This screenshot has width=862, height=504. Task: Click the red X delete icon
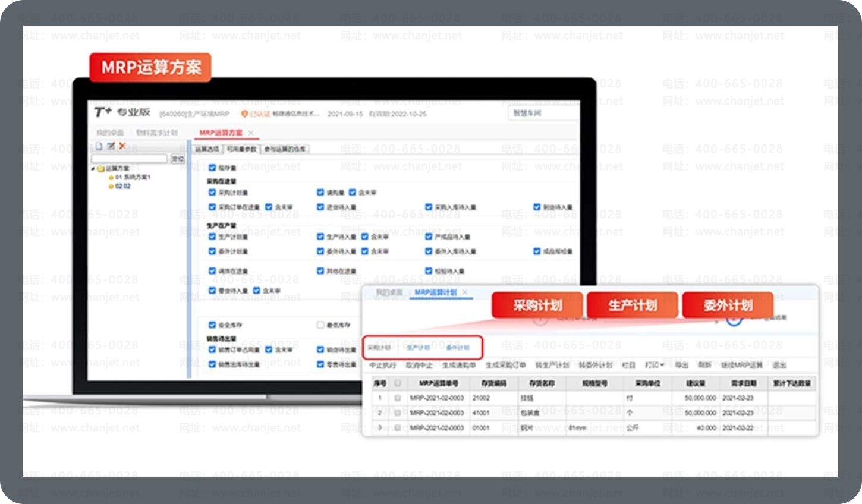122,146
